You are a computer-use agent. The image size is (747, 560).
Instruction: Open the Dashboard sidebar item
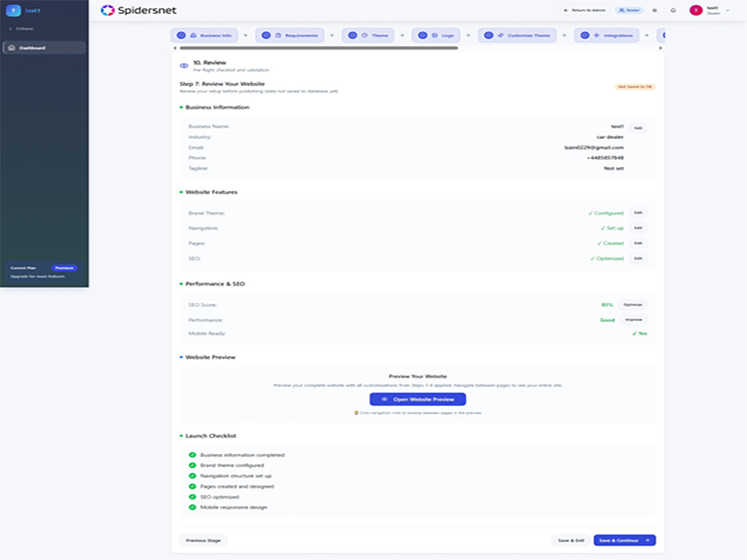(44, 48)
